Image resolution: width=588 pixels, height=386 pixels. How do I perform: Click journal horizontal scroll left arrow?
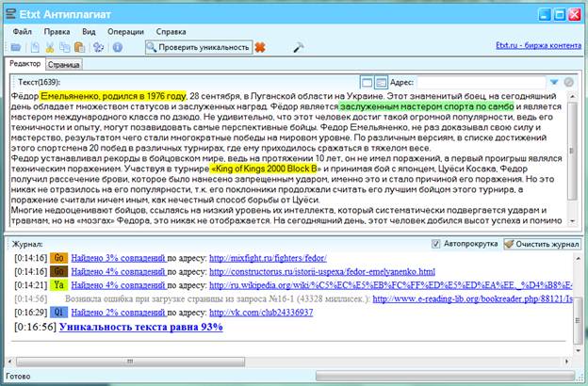point(10,362)
